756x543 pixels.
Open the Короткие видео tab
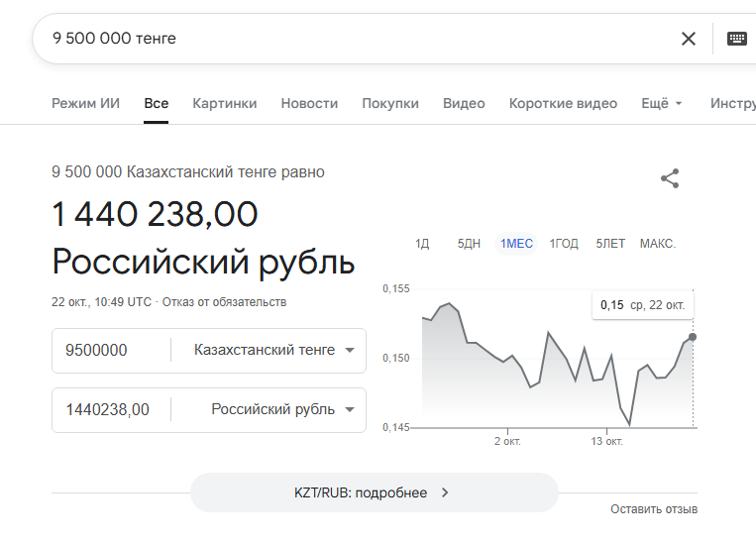click(563, 103)
